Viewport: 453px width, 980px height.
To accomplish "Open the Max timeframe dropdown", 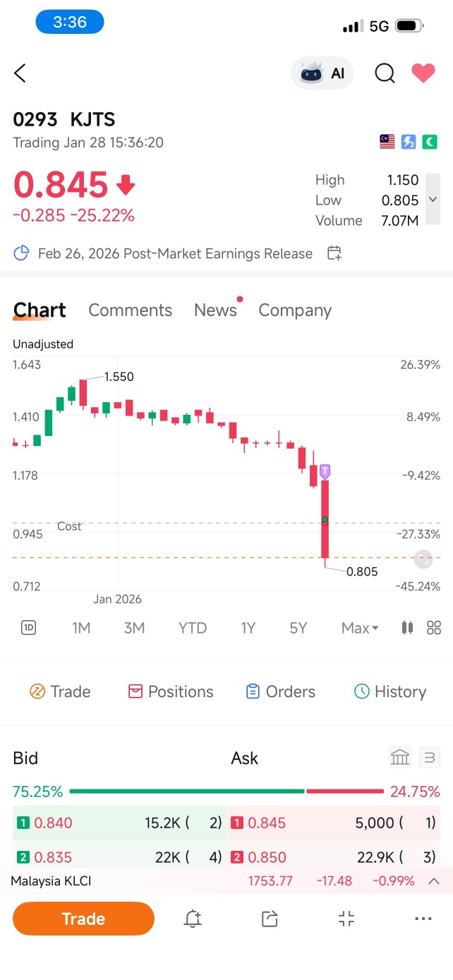I will (x=360, y=628).
